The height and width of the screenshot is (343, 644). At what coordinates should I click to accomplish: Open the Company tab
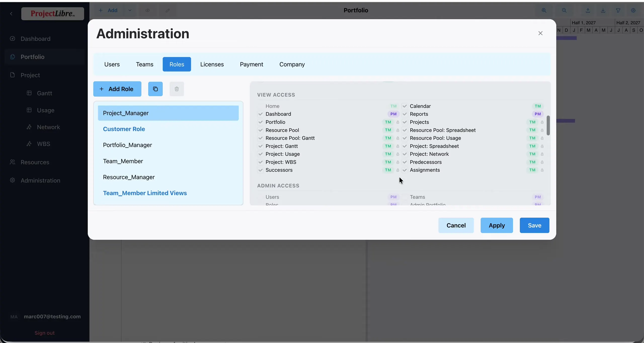click(292, 64)
